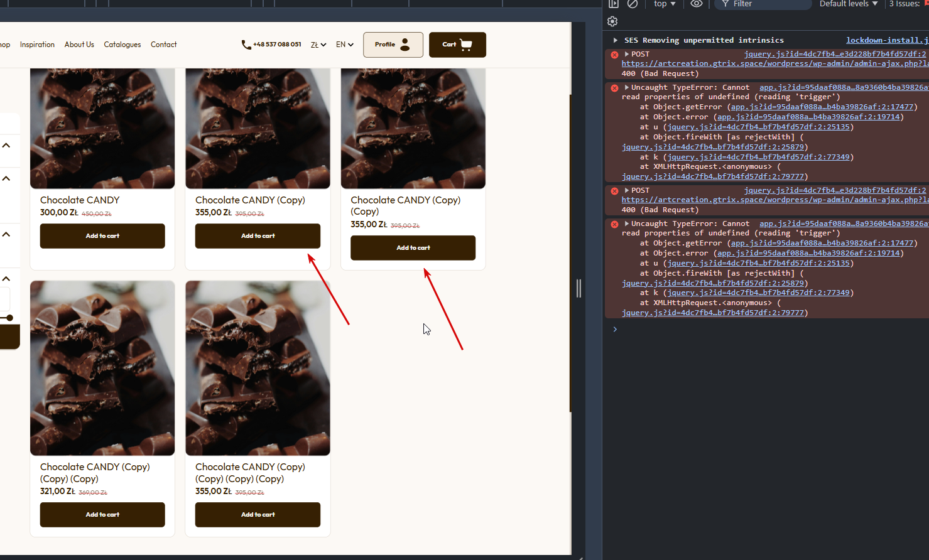
Task: Collapse the filter section chevron just above price slider
Action: [6, 279]
